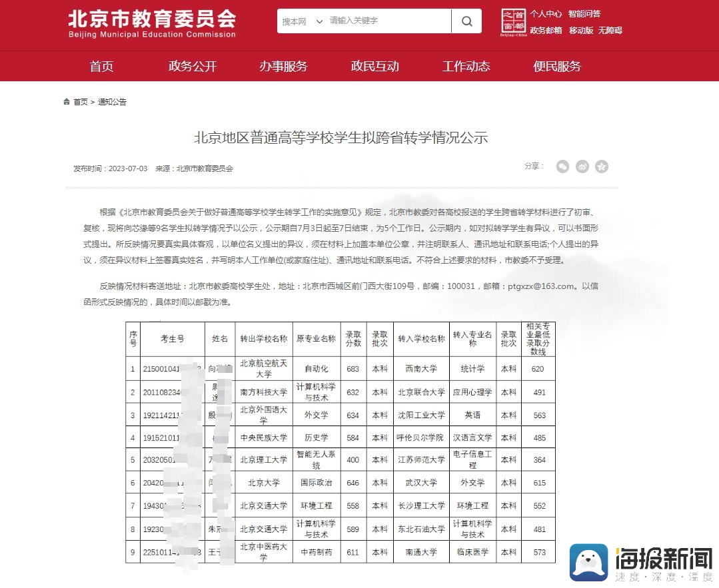The width and height of the screenshot is (719, 588).
Task: Expand the 政务公开 navigation menu
Action: (x=193, y=67)
